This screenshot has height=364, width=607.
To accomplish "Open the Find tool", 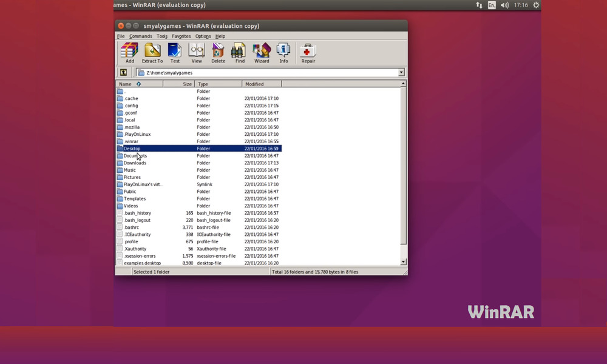I will [240, 53].
